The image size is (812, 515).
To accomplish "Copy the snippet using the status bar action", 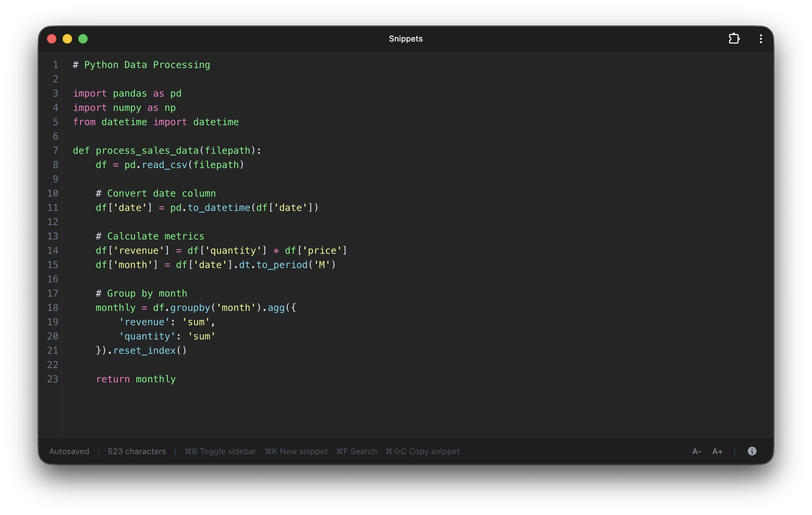I will (422, 451).
